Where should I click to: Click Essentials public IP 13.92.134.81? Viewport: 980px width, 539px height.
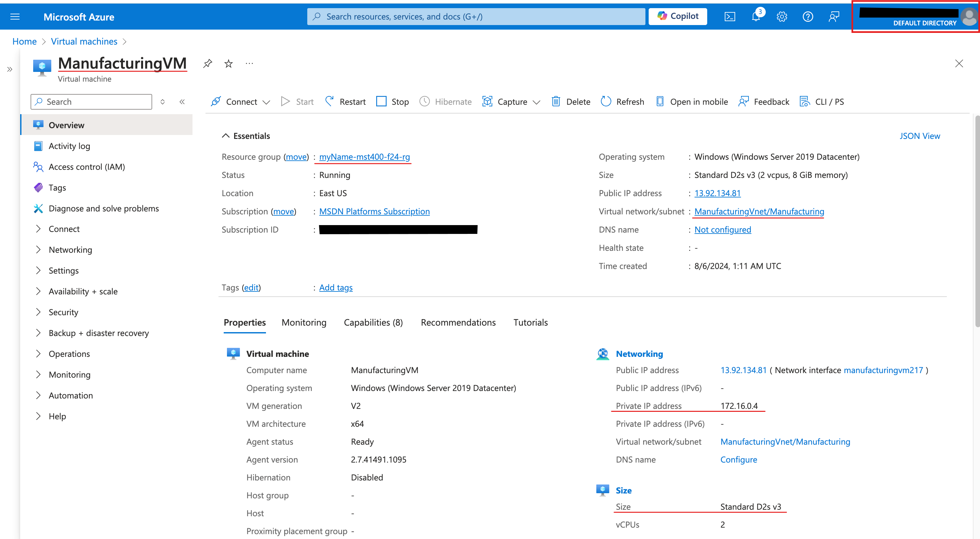[x=718, y=193]
